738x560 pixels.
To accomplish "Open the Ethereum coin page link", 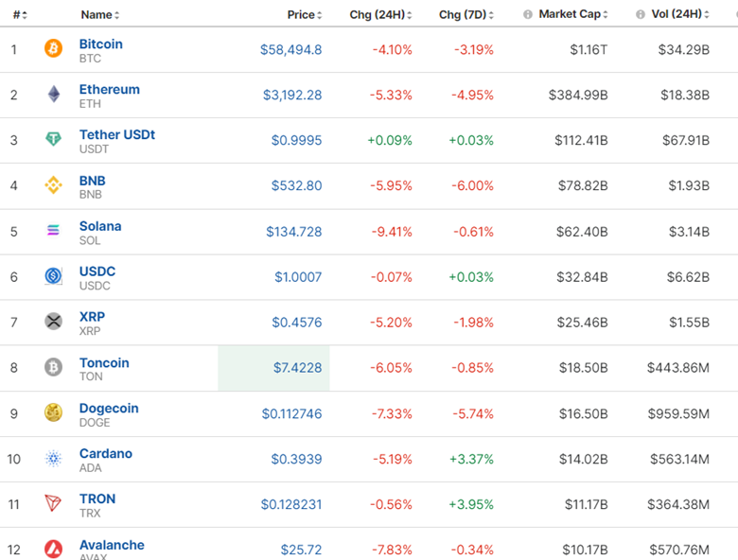I will [x=109, y=90].
